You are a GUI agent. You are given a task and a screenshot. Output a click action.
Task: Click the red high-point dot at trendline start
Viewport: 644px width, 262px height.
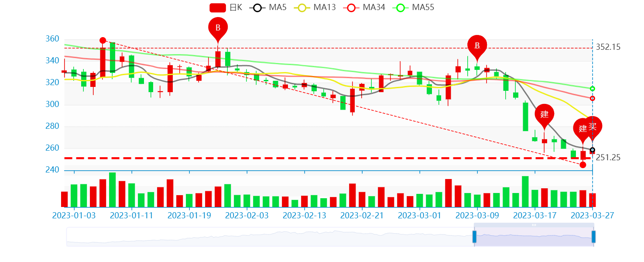(103, 40)
